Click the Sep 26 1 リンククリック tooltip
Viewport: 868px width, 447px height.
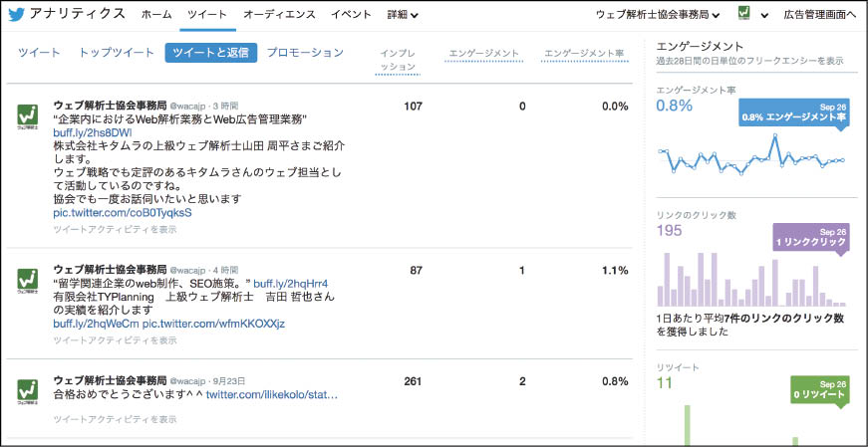click(810, 238)
